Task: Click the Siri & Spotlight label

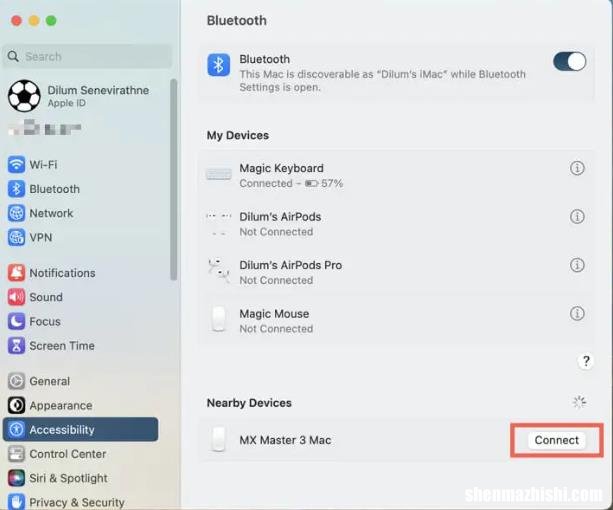Action: click(68, 478)
